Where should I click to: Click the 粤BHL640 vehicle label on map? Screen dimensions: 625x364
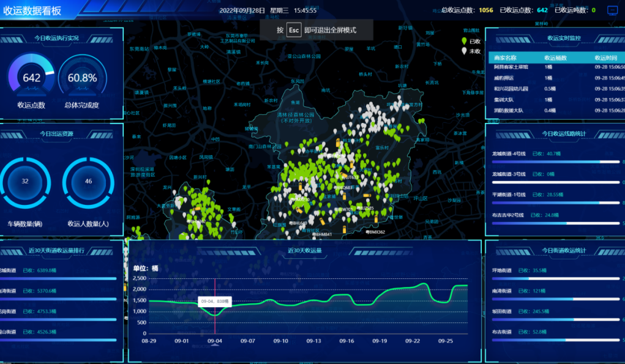coord(298,223)
